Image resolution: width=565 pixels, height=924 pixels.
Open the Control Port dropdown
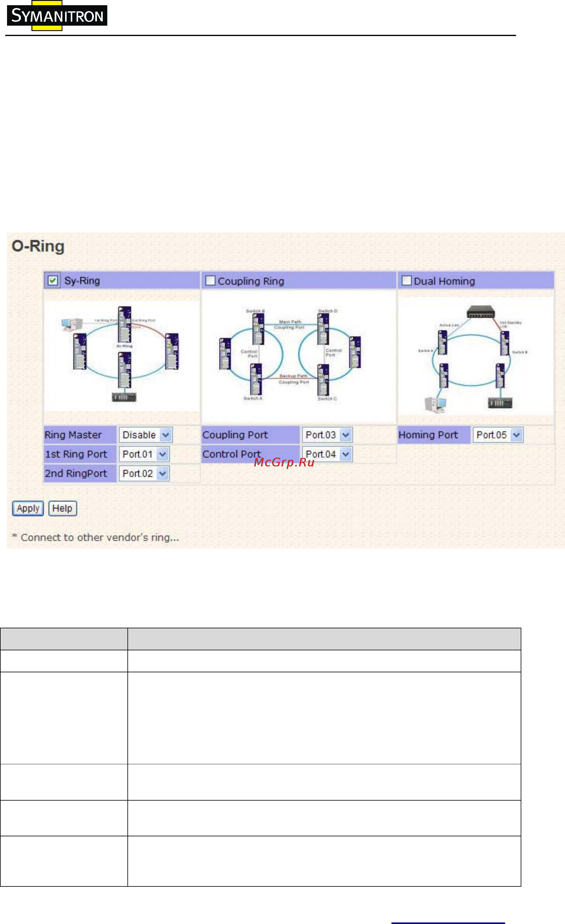pyautogui.click(x=327, y=454)
